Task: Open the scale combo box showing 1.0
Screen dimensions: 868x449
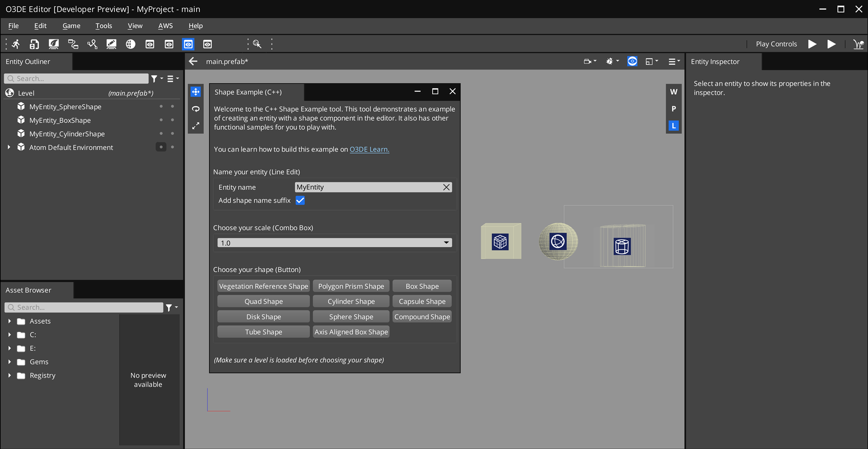Action: tap(334, 243)
